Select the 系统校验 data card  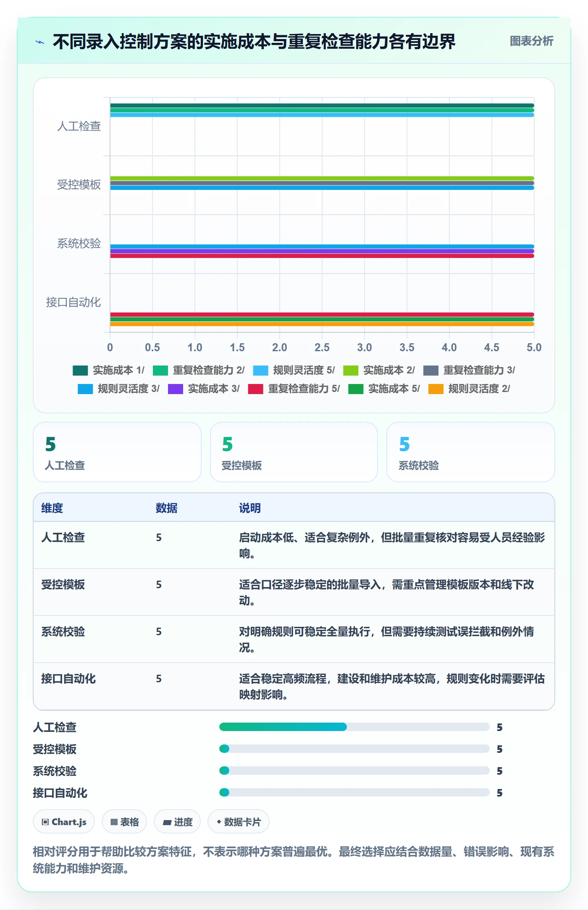(471, 452)
